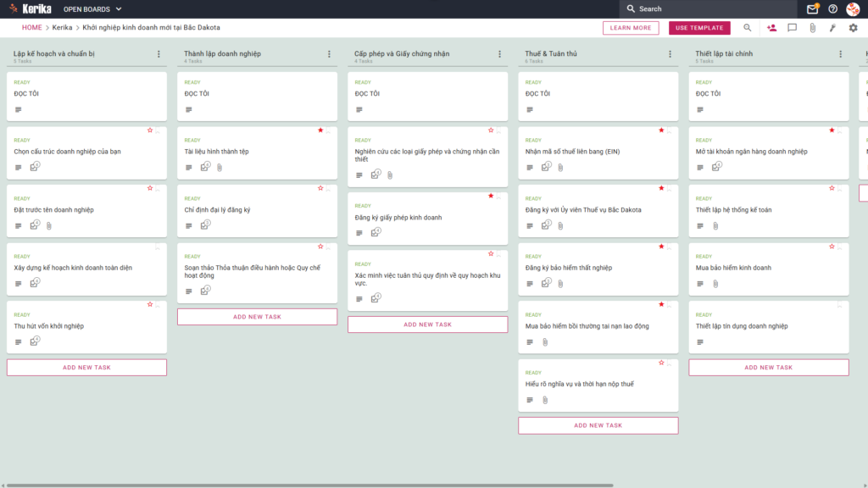
Task: Open the user profile avatar
Action: pyautogui.click(x=853, y=8)
